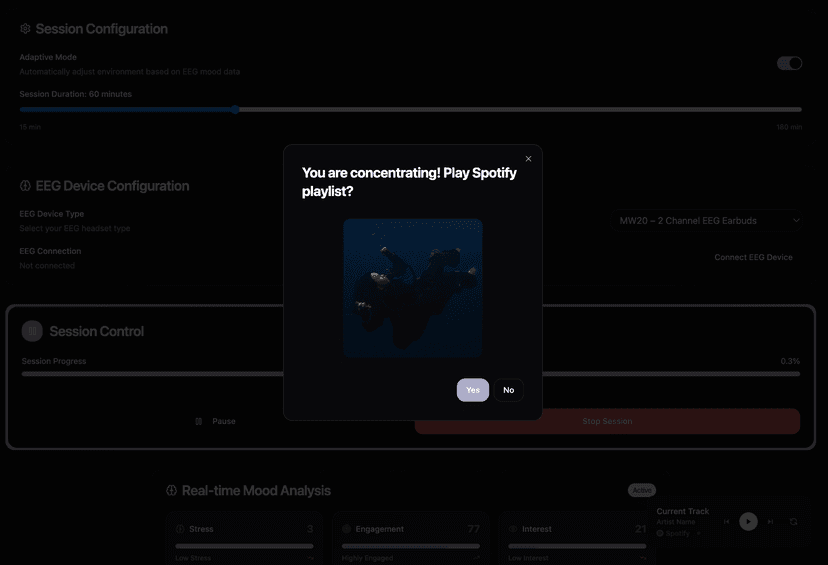Image resolution: width=828 pixels, height=565 pixels.
Task: Click Yes to play Spotify playlist
Action: click(x=473, y=390)
